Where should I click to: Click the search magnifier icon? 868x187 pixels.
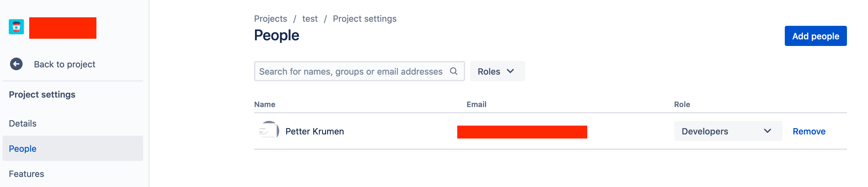453,71
